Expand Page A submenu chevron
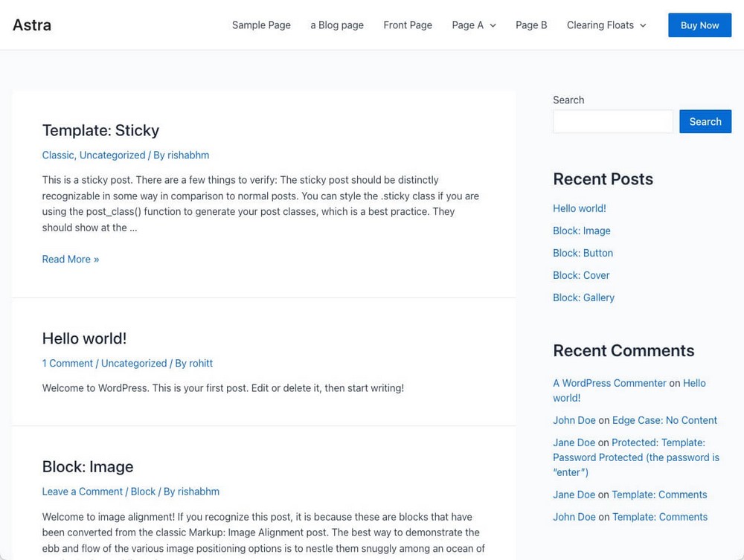The height and width of the screenshot is (560, 744). (493, 25)
